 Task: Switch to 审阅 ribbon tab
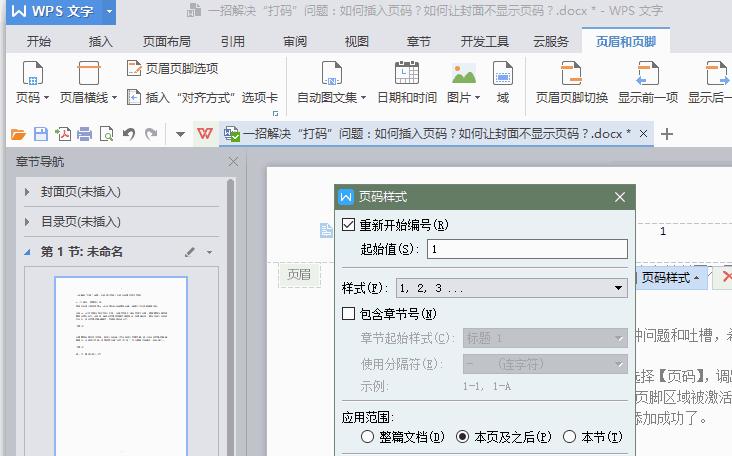click(295, 42)
